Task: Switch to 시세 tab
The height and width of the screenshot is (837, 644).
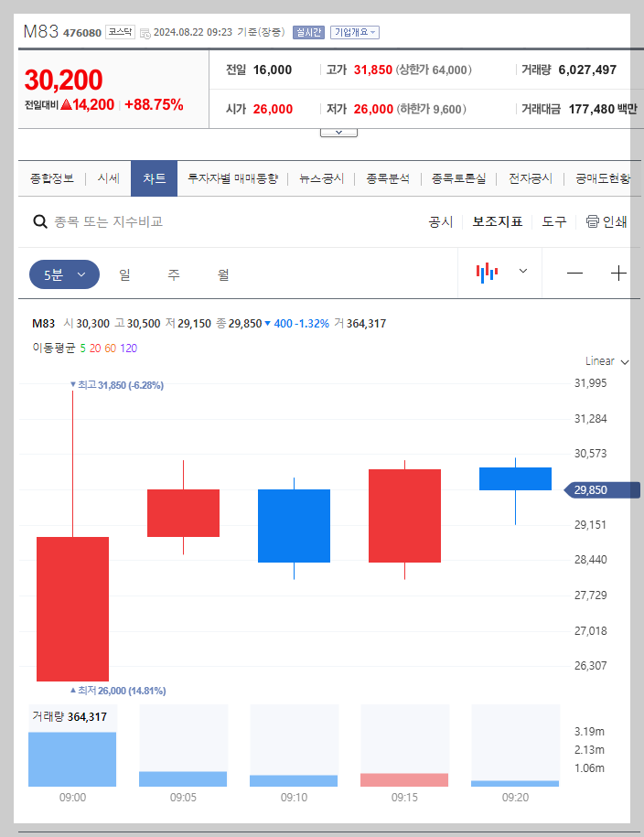Action: pos(109,178)
